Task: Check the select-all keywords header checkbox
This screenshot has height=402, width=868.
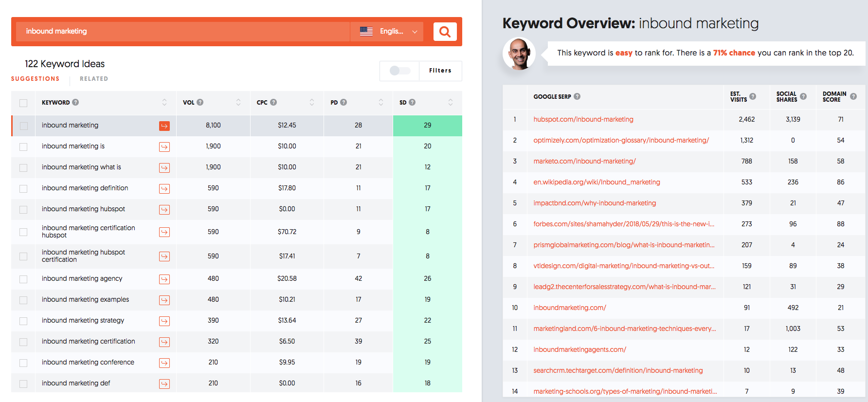Action: 23,103
